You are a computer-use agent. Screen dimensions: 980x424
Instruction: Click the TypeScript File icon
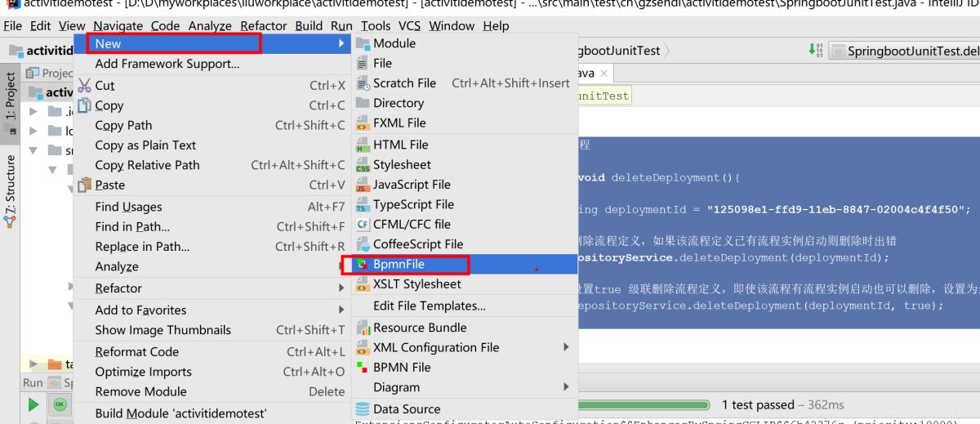(x=363, y=205)
